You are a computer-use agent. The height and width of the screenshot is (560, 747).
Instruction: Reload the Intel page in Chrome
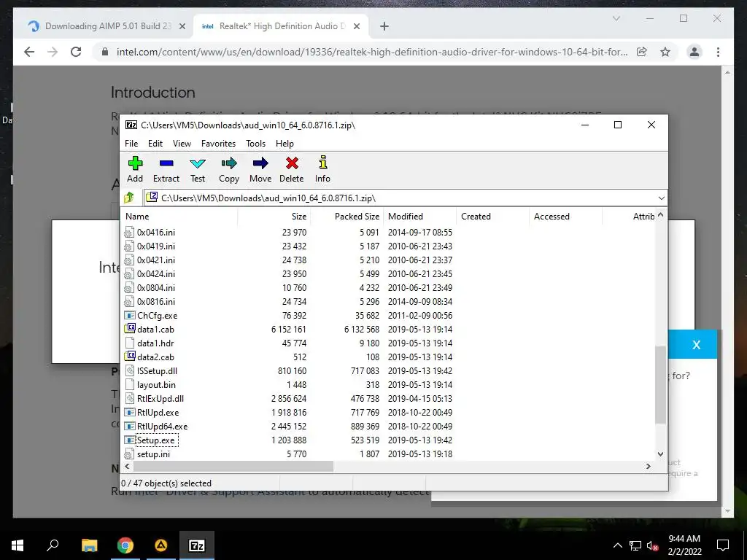click(x=76, y=52)
